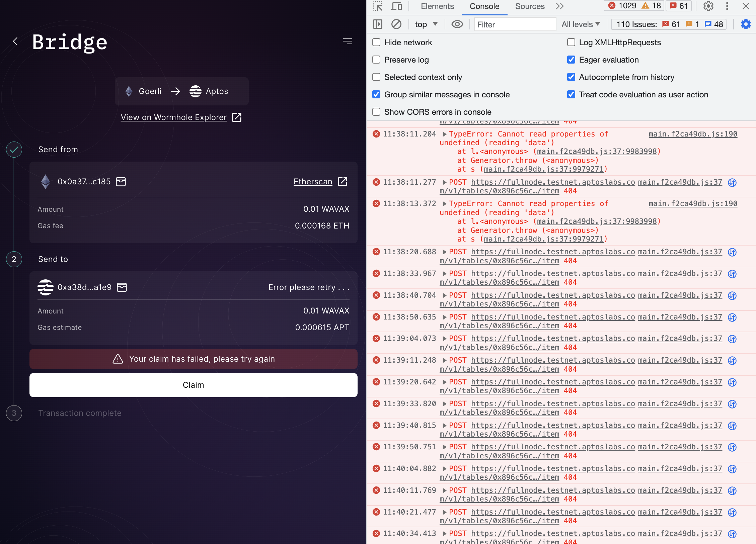756x544 pixels.
Task: Click inside the console Filter field
Action: (515, 24)
